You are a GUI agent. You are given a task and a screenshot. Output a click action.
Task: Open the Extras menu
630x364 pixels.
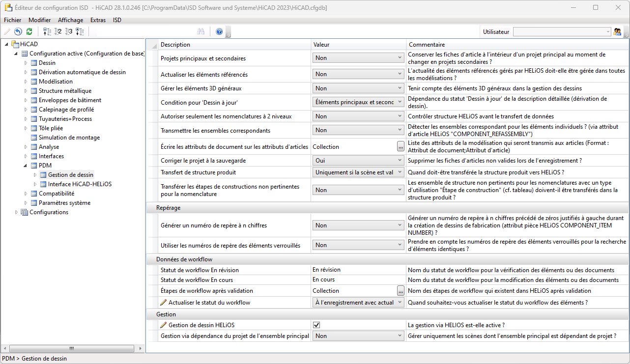98,20
